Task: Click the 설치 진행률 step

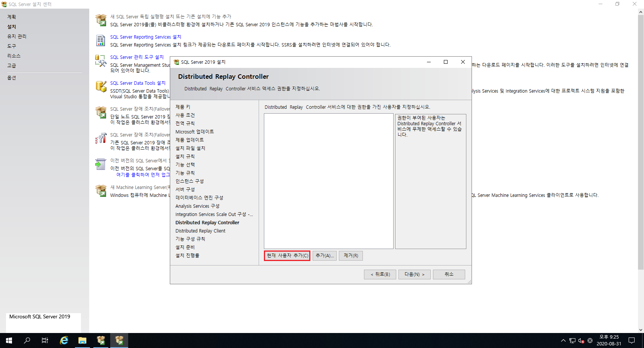Action: tap(187, 255)
